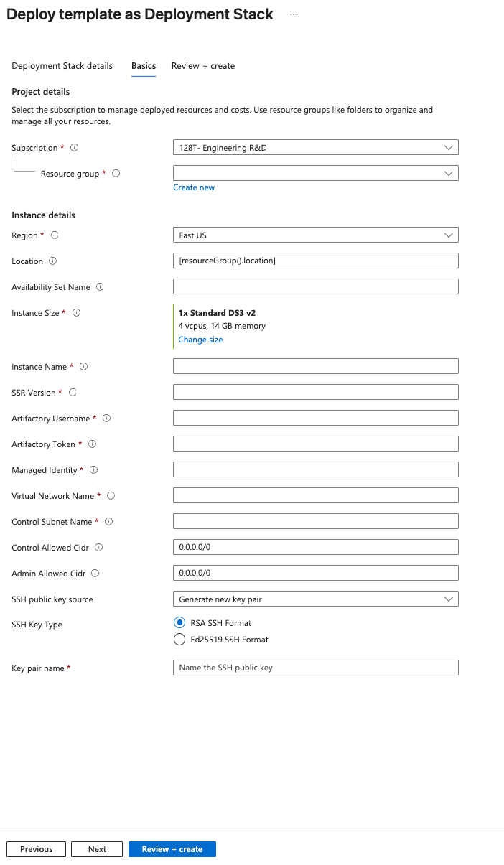Open the Subscription dropdown

(x=315, y=148)
